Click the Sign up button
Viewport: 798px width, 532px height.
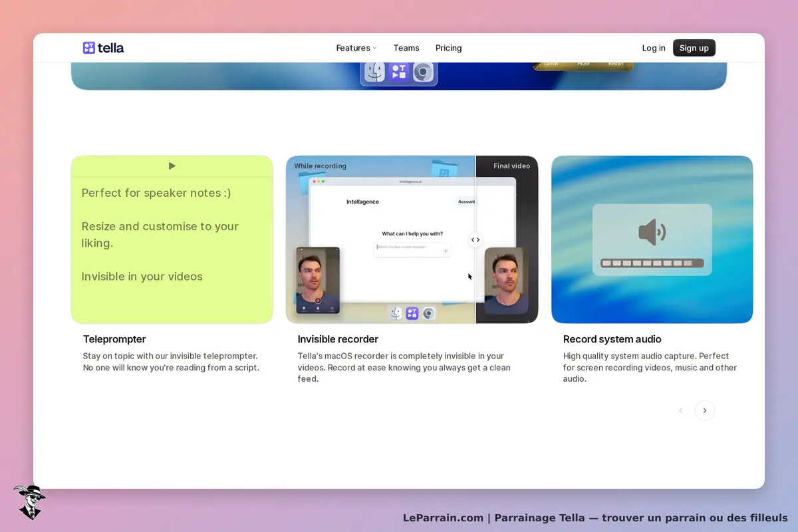point(694,48)
